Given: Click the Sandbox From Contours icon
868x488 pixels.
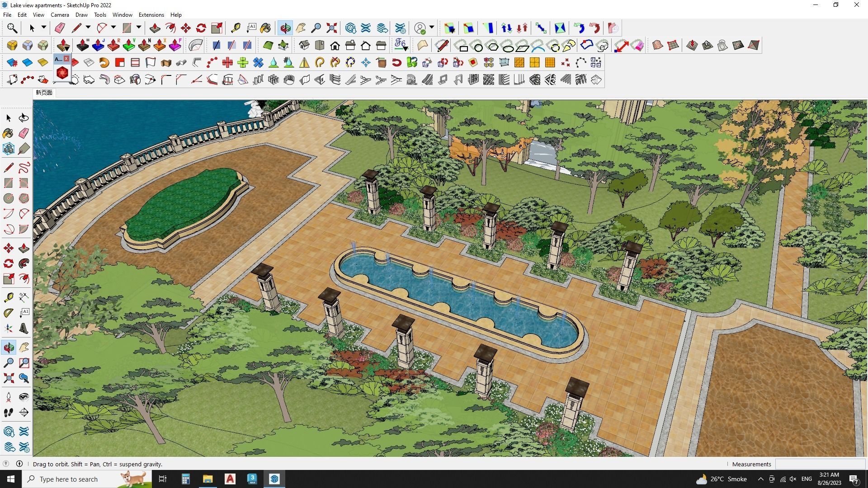Looking at the screenshot, I should [658, 45].
